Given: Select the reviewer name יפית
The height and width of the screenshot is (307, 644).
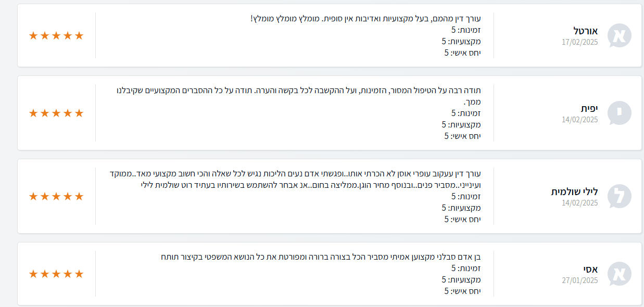Looking at the screenshot, I should point(589,108).
